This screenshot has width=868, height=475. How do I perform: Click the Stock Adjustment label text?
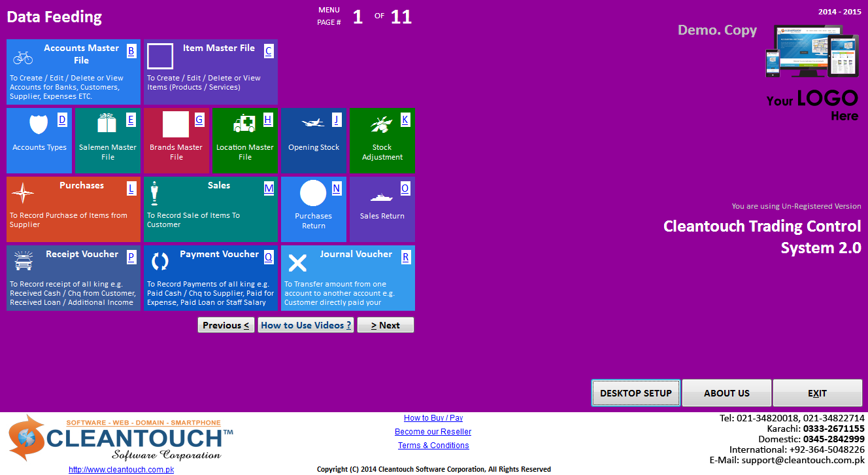point(382,152)
